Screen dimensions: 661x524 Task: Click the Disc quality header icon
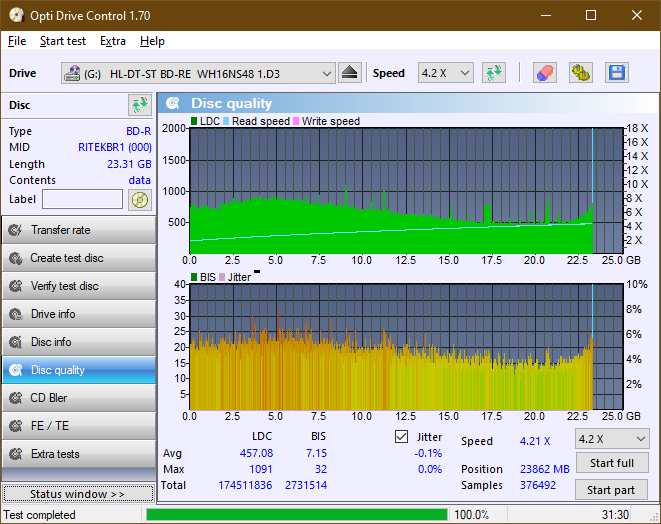pyautogui.click(x=173, y=103)
